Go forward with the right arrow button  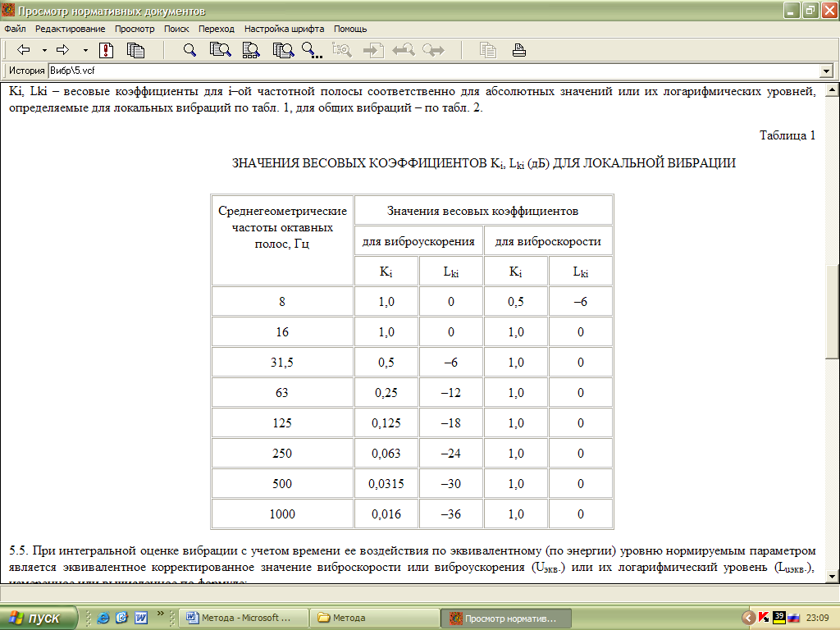point(62,50)
